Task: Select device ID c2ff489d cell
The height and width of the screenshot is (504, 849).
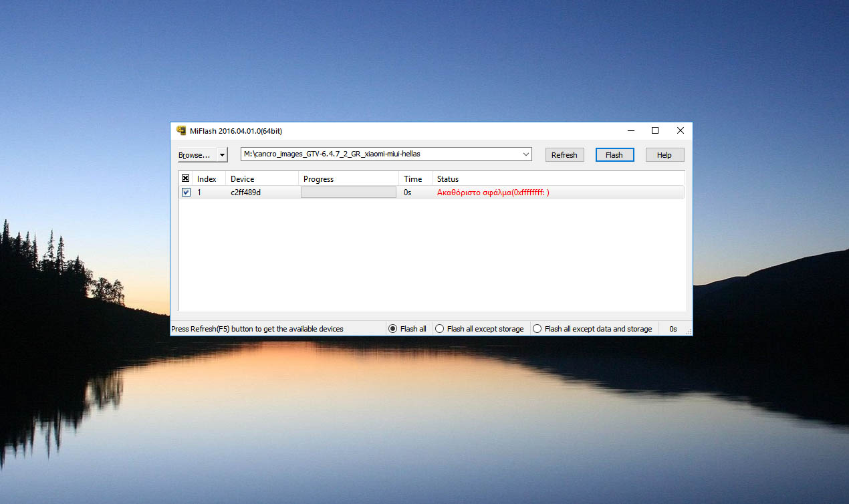Action: click(x=245, y=193)
